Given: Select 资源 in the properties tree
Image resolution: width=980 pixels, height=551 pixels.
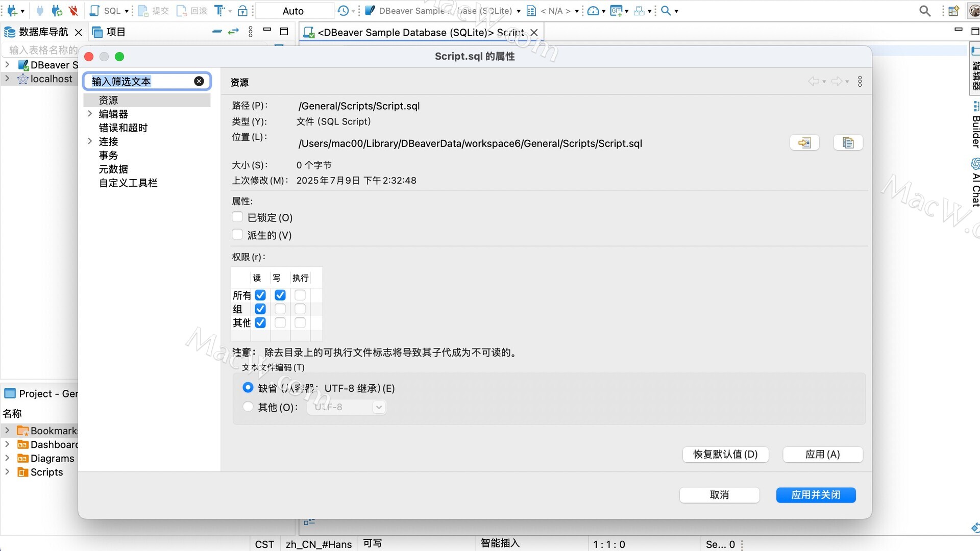Looking at the screenshot, I should 147,100.
